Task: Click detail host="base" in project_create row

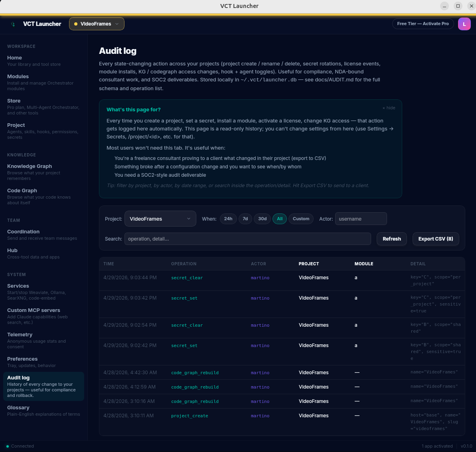Action: [435, 422]
